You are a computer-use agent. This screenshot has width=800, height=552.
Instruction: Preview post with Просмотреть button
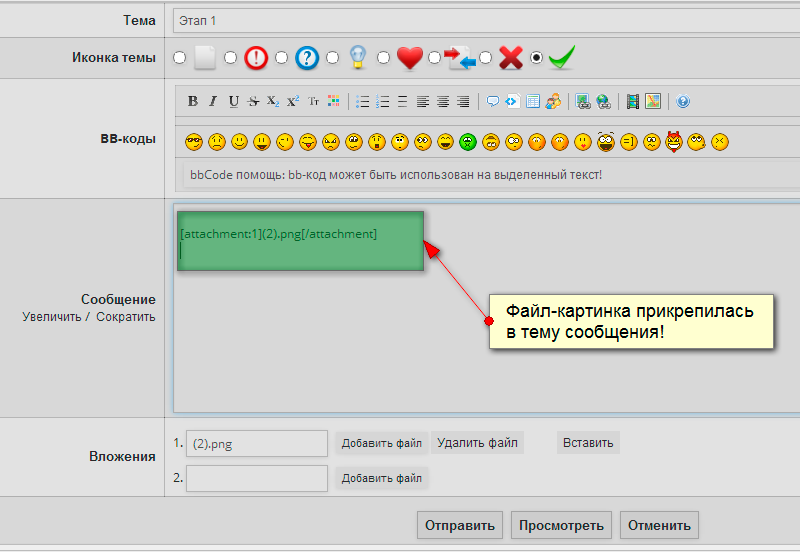[561, 525]
